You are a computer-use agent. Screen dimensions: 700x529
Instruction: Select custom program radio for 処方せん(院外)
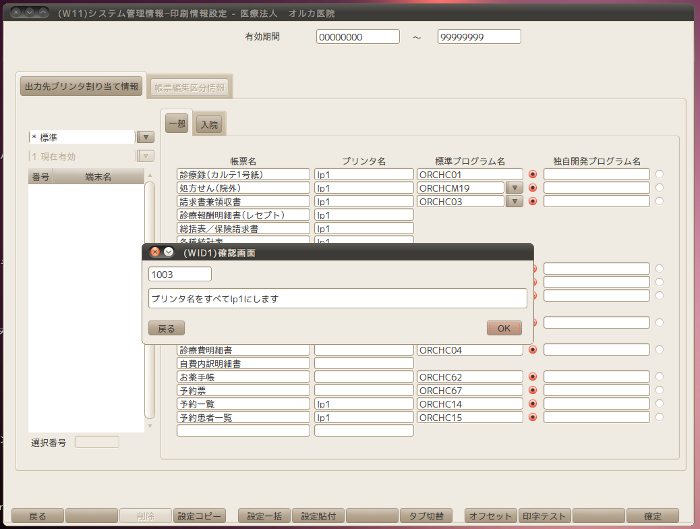tap(659, 188)
